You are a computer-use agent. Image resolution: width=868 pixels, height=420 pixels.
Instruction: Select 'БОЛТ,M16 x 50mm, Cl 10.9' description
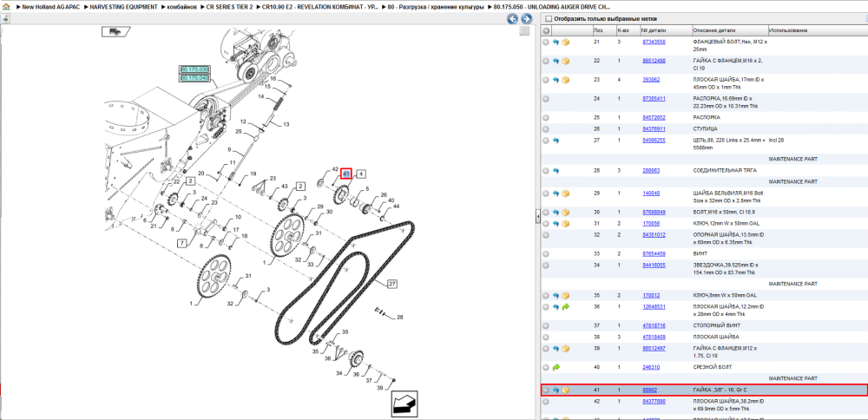[x=726, y=213]
